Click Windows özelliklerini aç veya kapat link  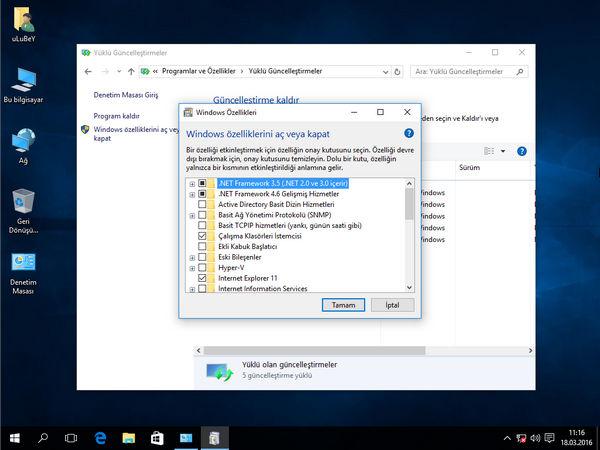[136, 134]
